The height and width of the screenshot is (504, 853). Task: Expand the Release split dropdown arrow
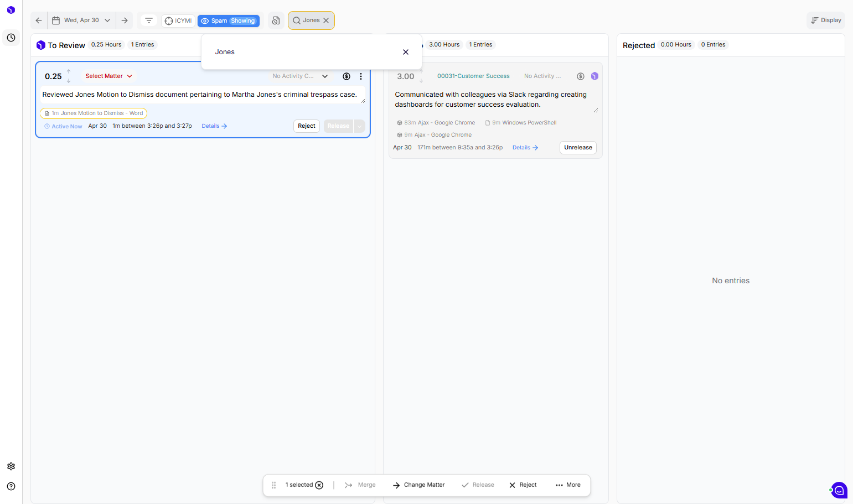pyautogui.click(x=359, y=126)
